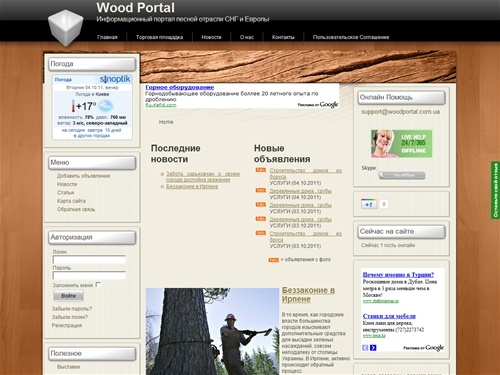Click the 'Регистрация' link
This screenshot has width=500, height=375.
[x=67, y=325]
